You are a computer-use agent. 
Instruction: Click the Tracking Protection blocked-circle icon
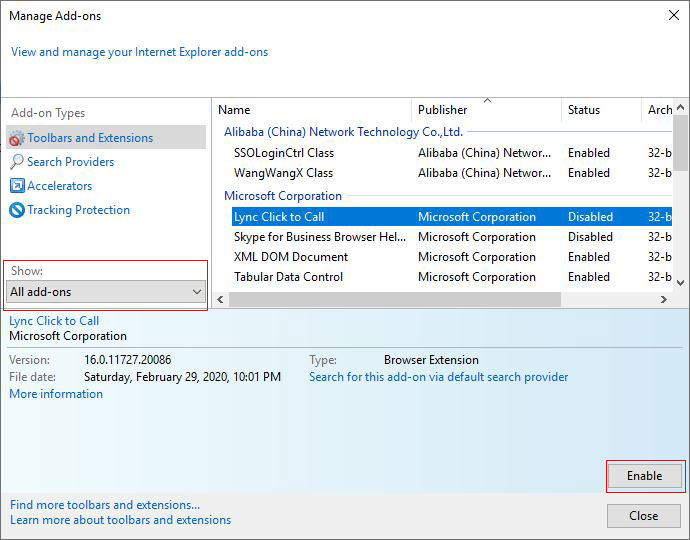(17, 210)
